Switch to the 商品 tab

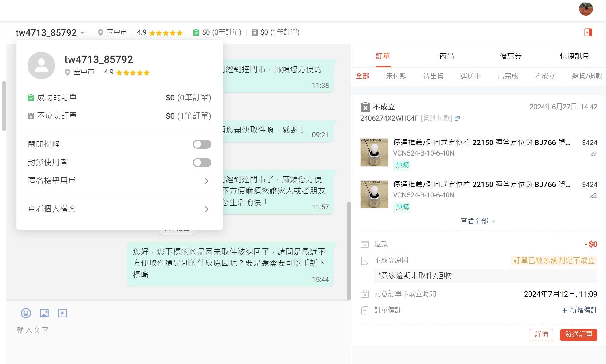point(447,56)
